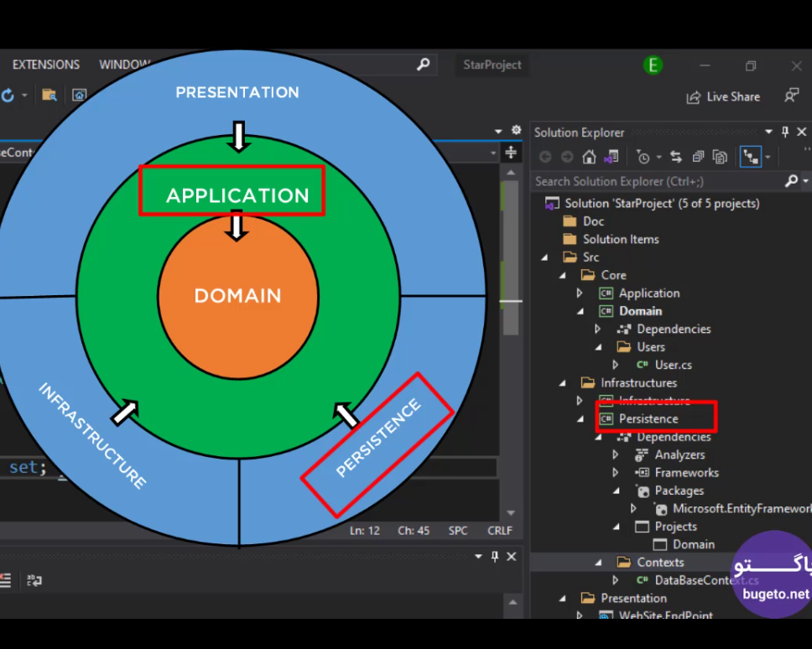Select the Doc folder
812x649 pixels.
click(593, 221)
